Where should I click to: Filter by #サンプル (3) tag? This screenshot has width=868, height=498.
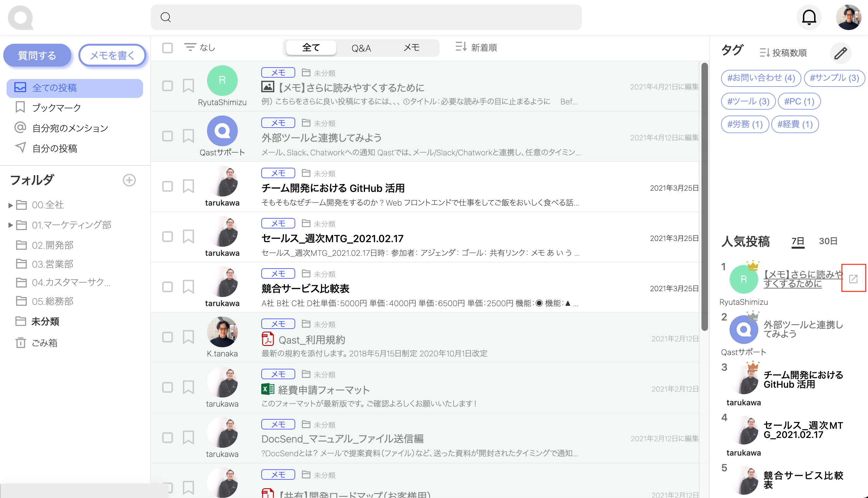(834, 78)
